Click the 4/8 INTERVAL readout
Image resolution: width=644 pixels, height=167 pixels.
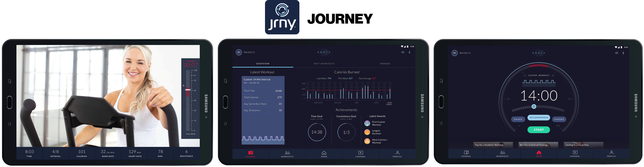(56, 153)
